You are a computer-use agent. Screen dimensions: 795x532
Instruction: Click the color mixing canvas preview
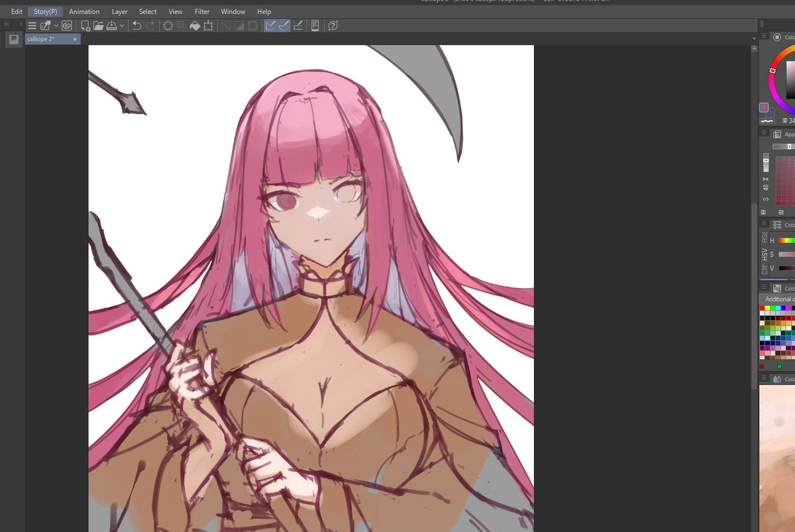coord(777,459)
